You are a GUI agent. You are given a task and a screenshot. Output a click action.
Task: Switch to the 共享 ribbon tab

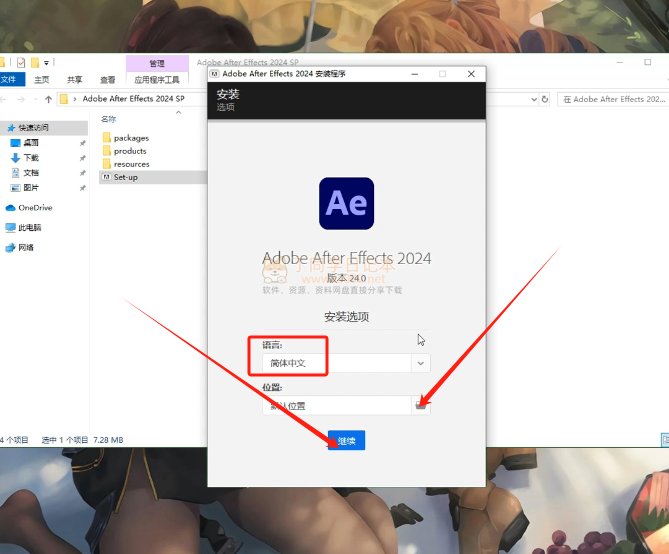pos(75,80)
